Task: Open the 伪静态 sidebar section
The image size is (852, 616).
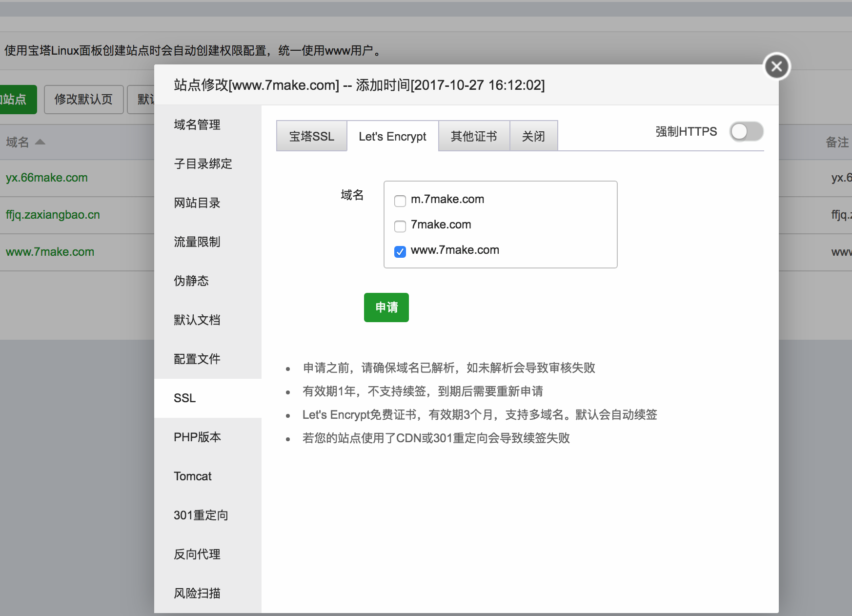Action: pos(191,281)
